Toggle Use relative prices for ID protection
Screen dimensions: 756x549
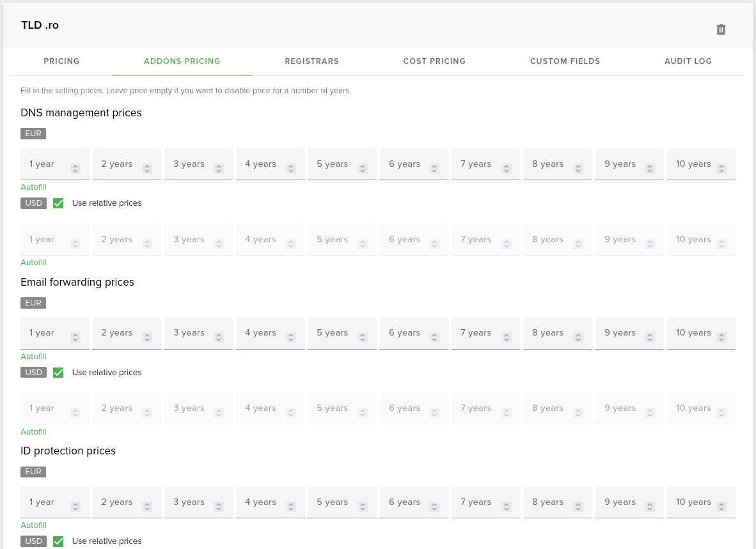point(58,541)
